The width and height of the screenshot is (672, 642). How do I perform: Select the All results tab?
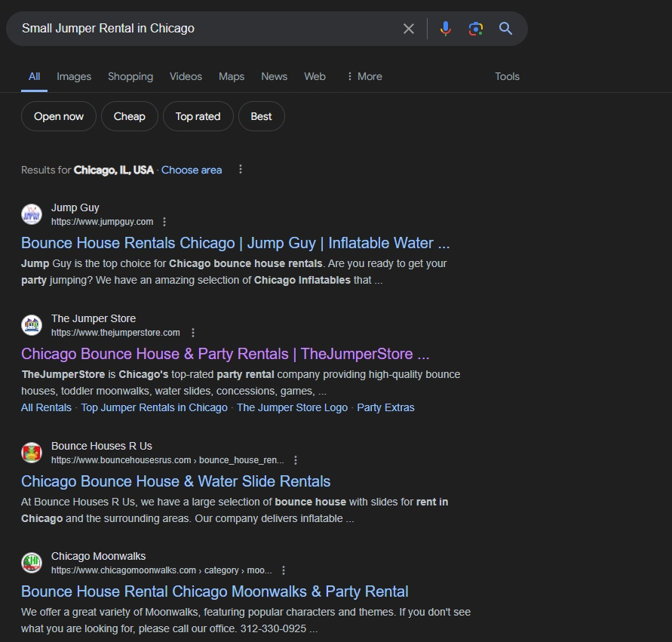click(x=34, y=76)
